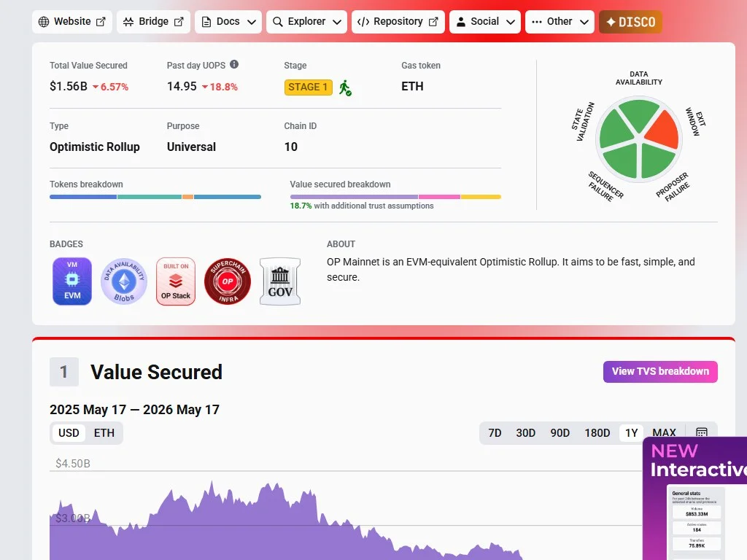747x560 pixels.
Task: Click the State Validation pie slice
Action: pyautogui.click(x=614, y=130)
